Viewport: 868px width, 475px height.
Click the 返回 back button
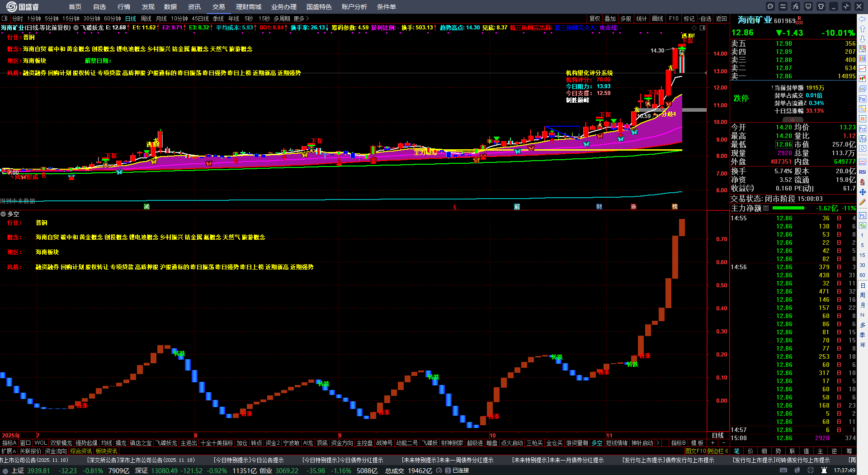point(722,19)
